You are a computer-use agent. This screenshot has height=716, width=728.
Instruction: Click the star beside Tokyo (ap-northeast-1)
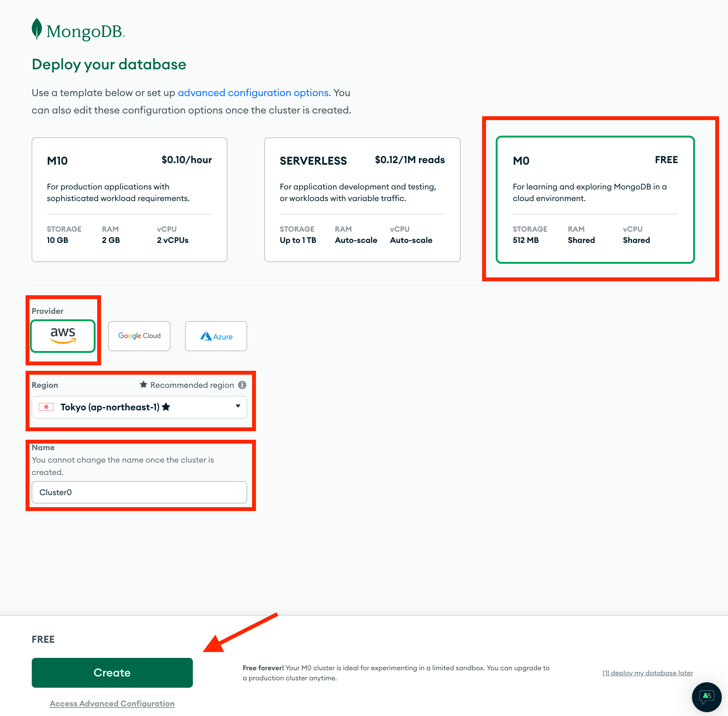click(167, 407)
